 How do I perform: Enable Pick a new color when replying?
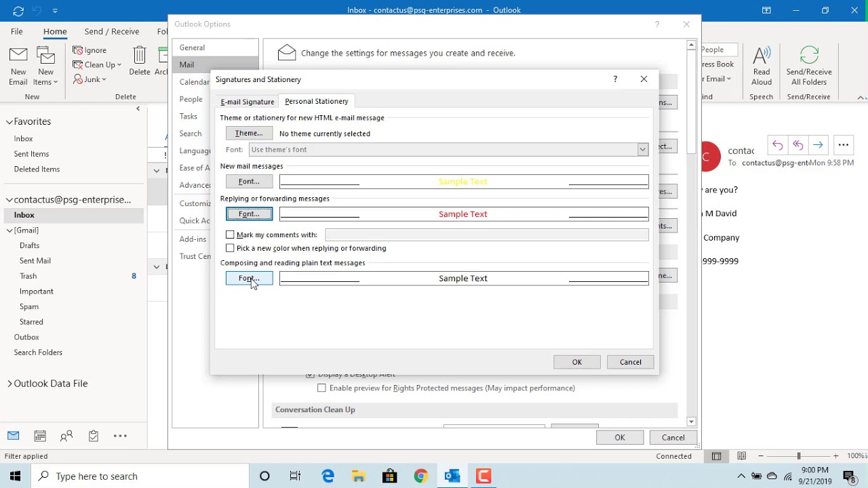coord(230,248)
